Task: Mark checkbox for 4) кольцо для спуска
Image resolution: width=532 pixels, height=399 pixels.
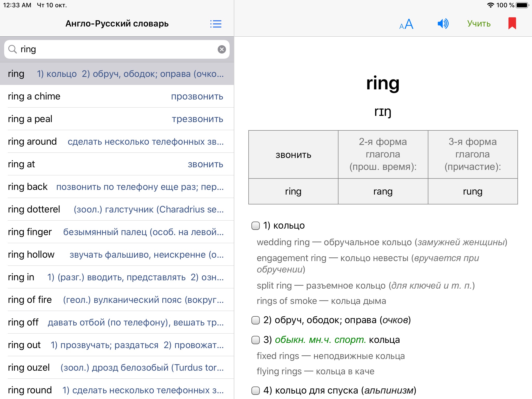Action: (x=256, y=390)
